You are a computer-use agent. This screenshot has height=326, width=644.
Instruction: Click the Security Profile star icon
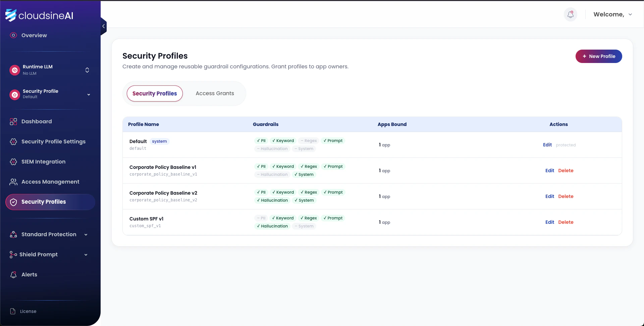click(x=15, y=95)
